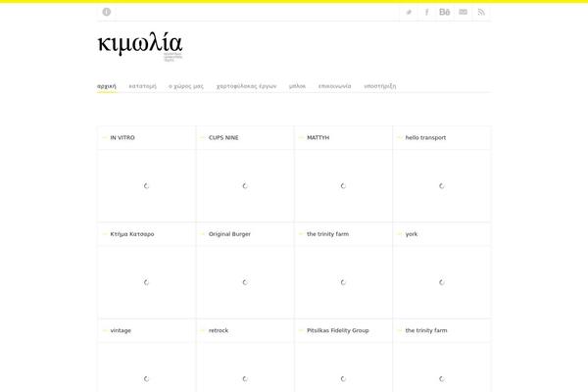
Task: Click the icon between Behance and RSS
Action: (464, 13)
